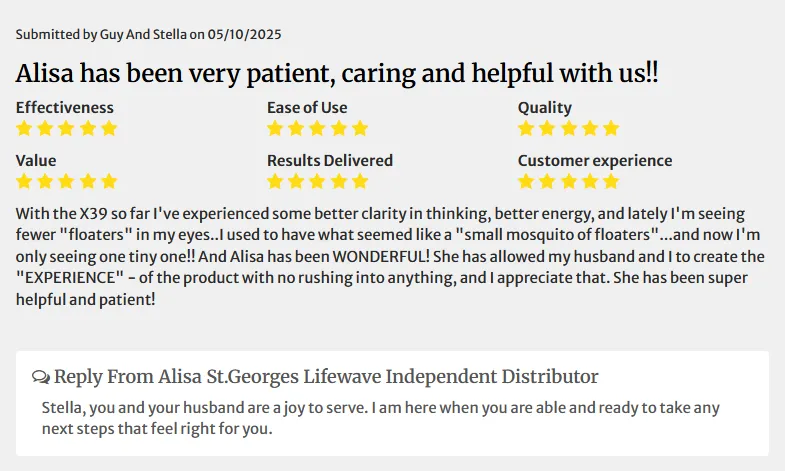Viewport: 785px width, 471px height.
Task: Click the reply speech bubbles icon
Action: (x=41, y=377)
